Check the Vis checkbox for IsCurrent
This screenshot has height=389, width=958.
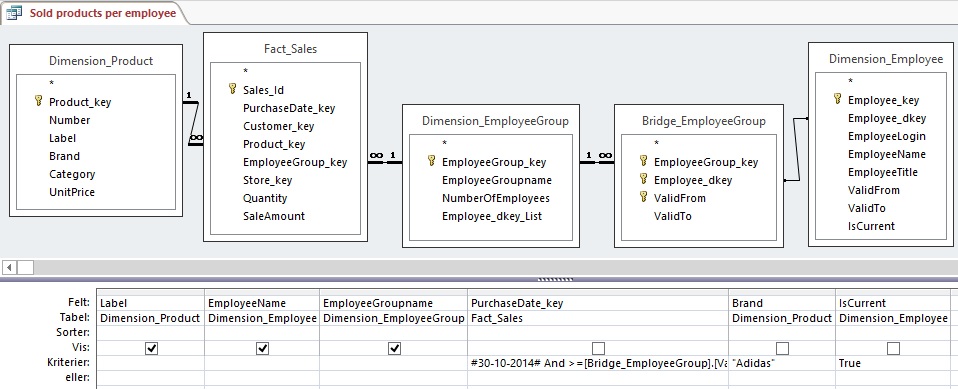[893, 348]
